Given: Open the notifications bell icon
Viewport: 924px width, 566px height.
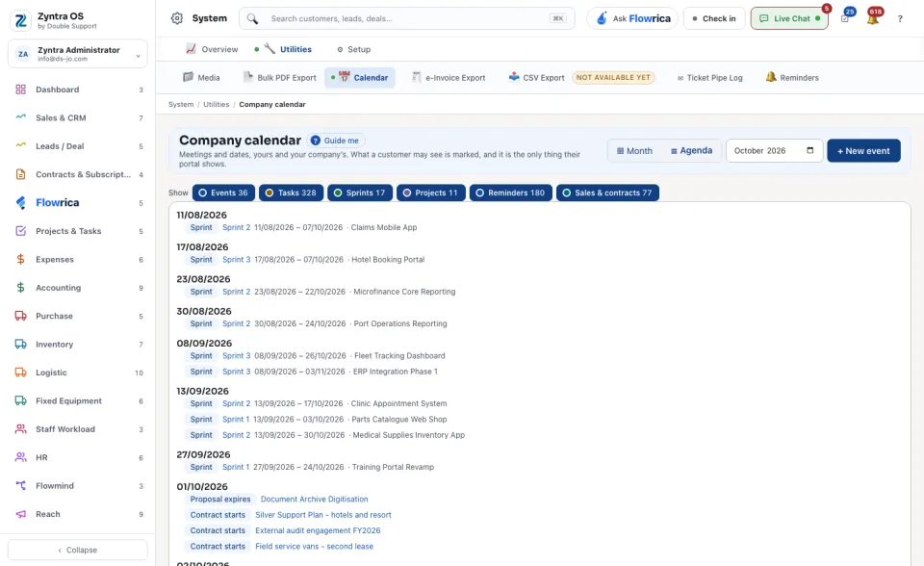Looking at the screenshot, I should point(873,18).
